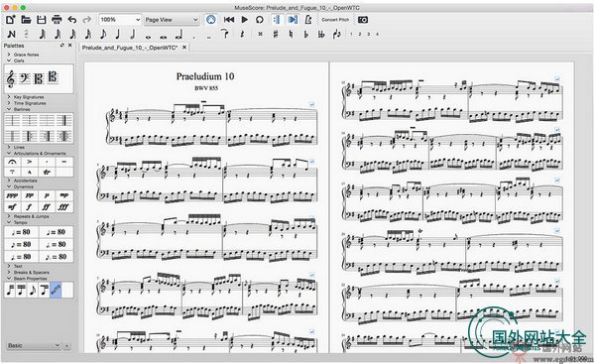595x364 pixels.
Task: Insert a rest using the rest icon
Action: [242, 34]
